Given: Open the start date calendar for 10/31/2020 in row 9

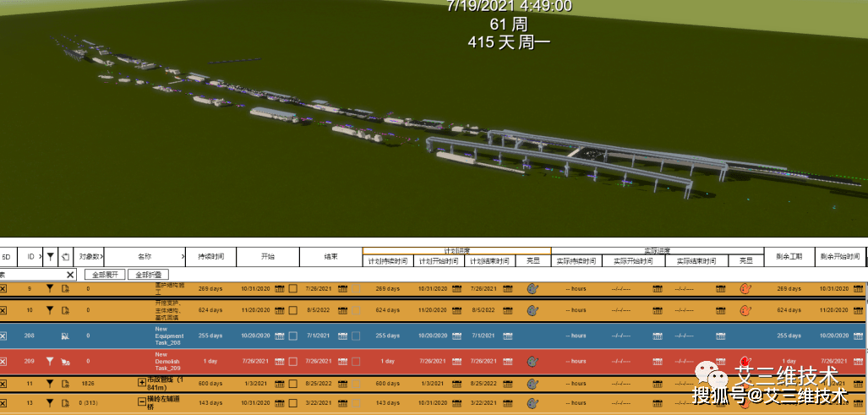Looking at the screenshot, I should (x=280, y=289).
